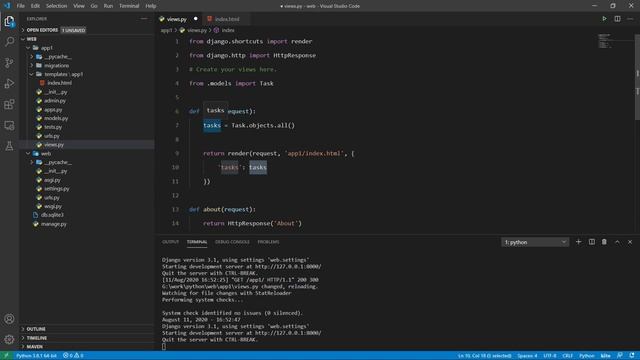Expand the __pycache__ folder under app1
The height and width of the screenshot is (360, 640).
(57, 57)
